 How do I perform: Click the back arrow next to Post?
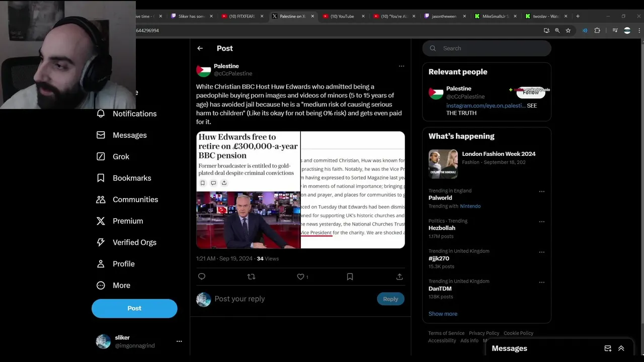(x=200, y=48)
